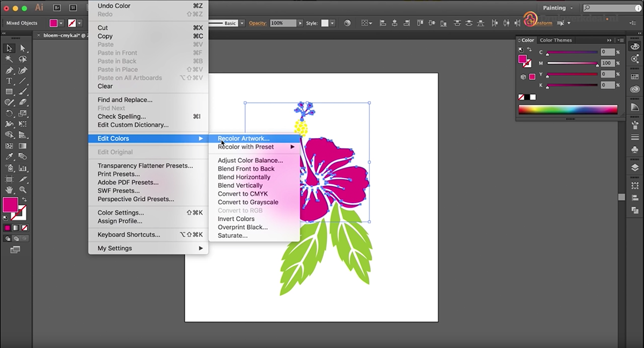Screen dimensions: 644x348
Task: Pick the Pen tool in toolbox
Action: [x=9, y=70]
